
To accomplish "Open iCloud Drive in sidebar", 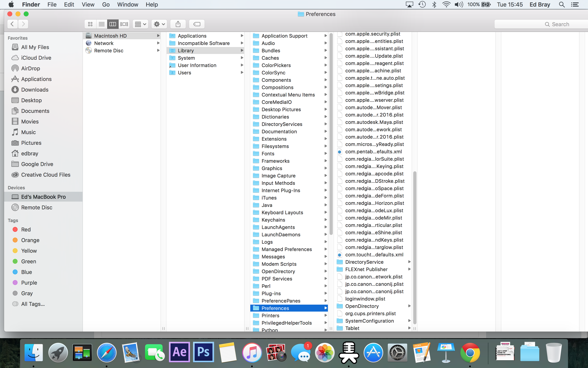I will pyautogui.click(x=43, y=58).
